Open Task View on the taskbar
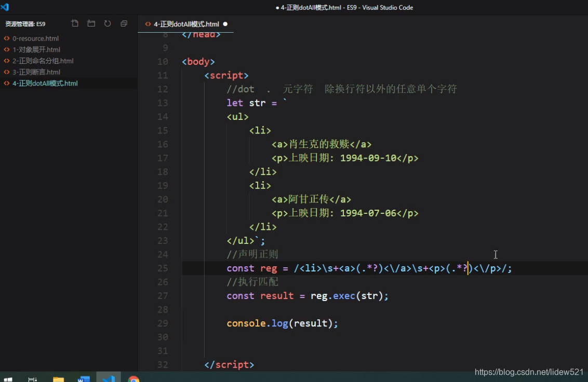The height and width of the screenshot is (382, 588). click(x=33, y=379)
